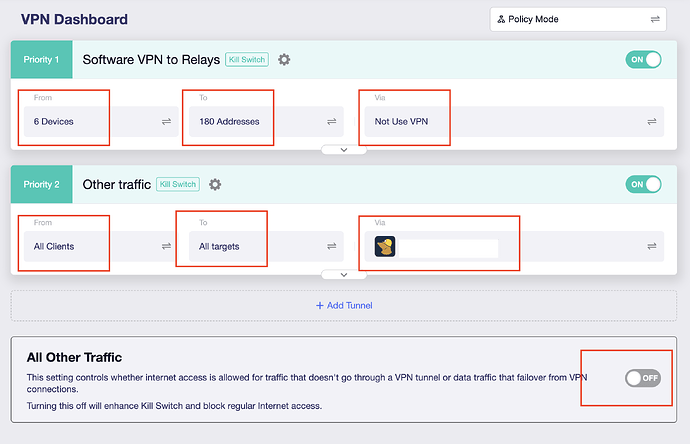Viewport: 690px width, 444px height.
Task: Click swap arrows icon beside Not Use VPN
Action: coord(652,121)
